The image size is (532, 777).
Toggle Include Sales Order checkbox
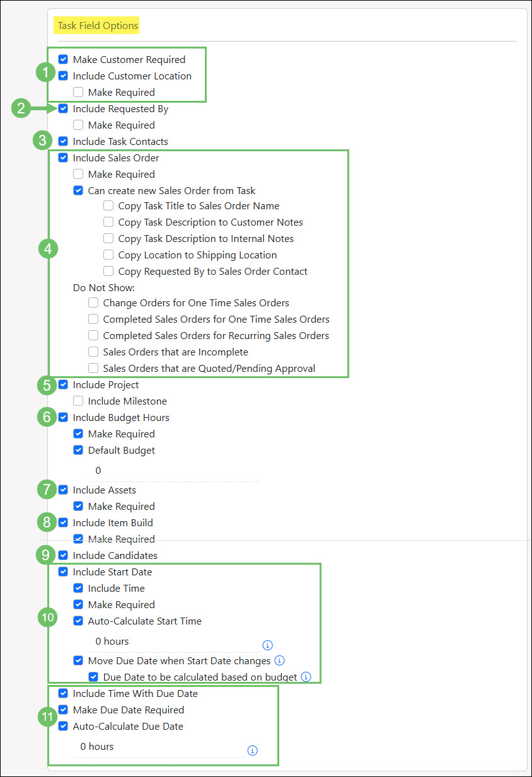[63, 158]
